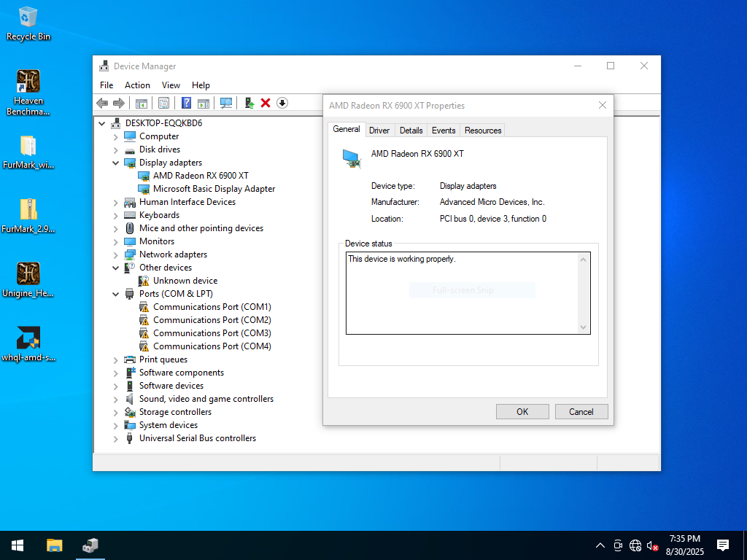Image resolution: width=747 pixels, height=560 pixels.
Task: Open the Action Center notifications icon
Action: click(x=723, y=545)
